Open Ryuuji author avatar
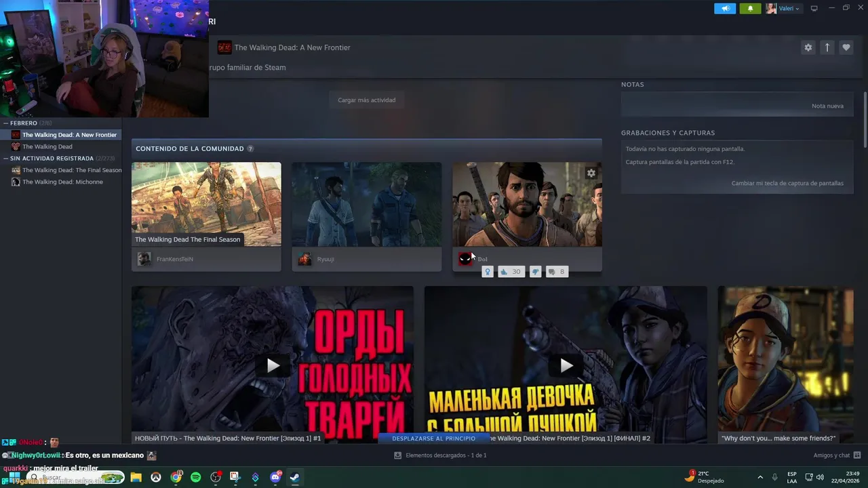 [x=304, y=259]
